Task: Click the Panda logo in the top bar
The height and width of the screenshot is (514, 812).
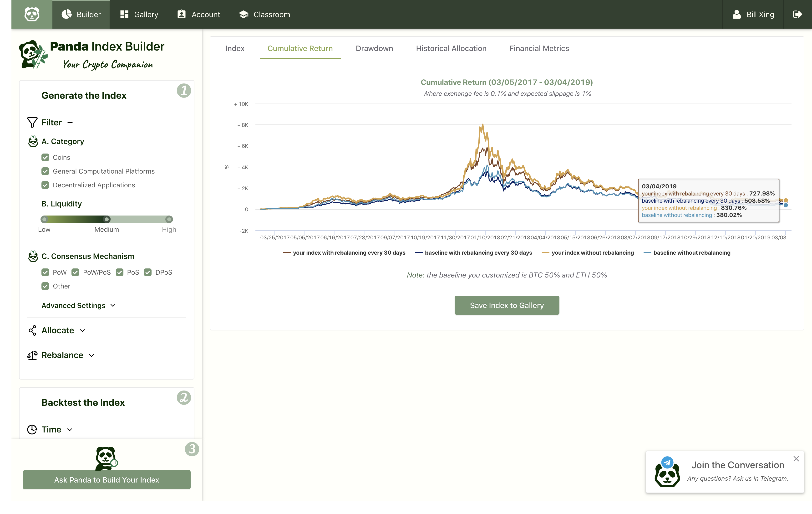Action: [x=32, y=14]
